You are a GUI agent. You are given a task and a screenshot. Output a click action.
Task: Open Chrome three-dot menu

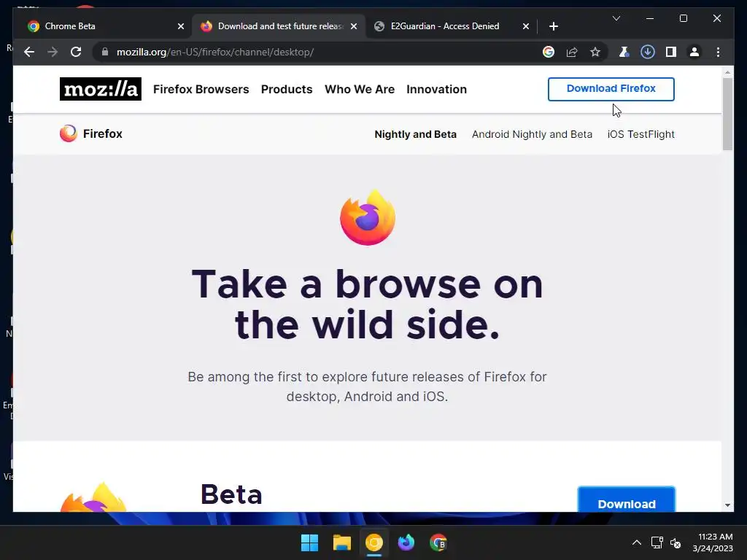(x=718, y=52)
